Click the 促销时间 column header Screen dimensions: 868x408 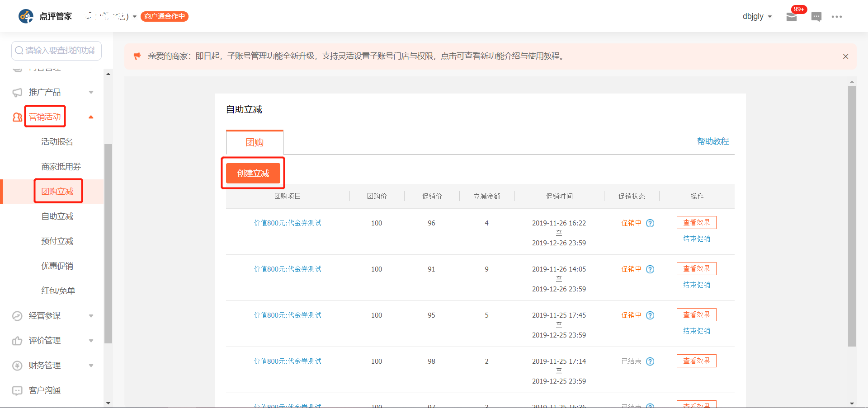point(559,197)
